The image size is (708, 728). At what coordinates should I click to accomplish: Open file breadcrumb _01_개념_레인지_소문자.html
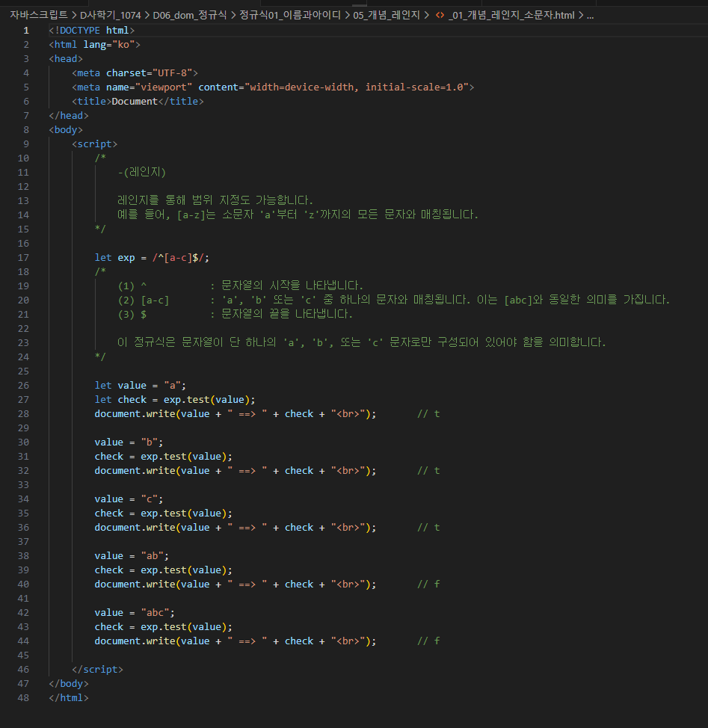[x=511, y=15]
